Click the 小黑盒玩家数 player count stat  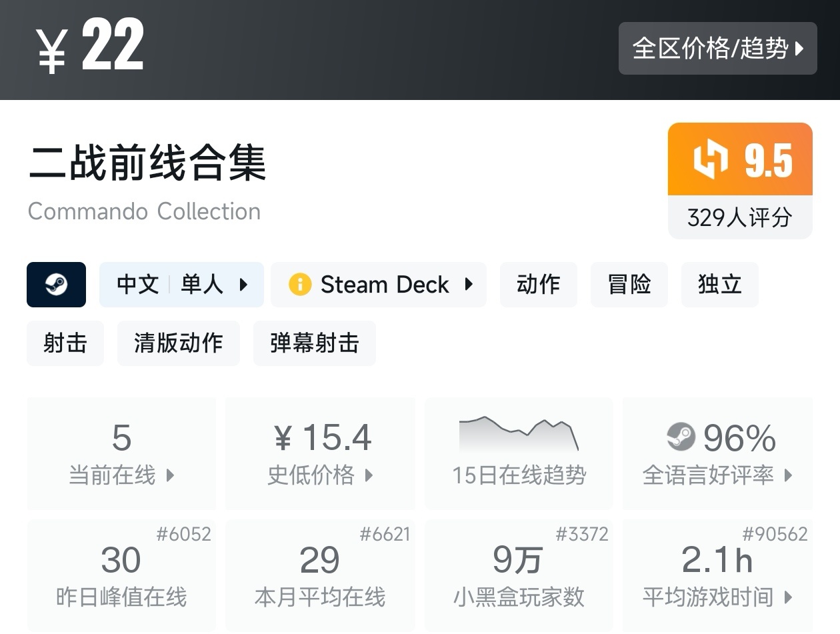point(519,575)
